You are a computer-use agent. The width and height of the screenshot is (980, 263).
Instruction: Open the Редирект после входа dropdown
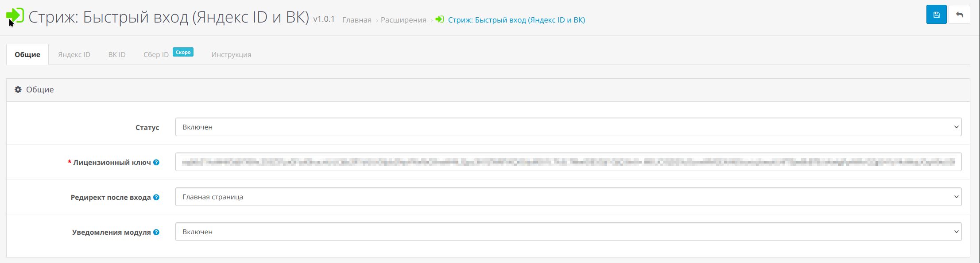pyautogui.click(x=568, y=197)
